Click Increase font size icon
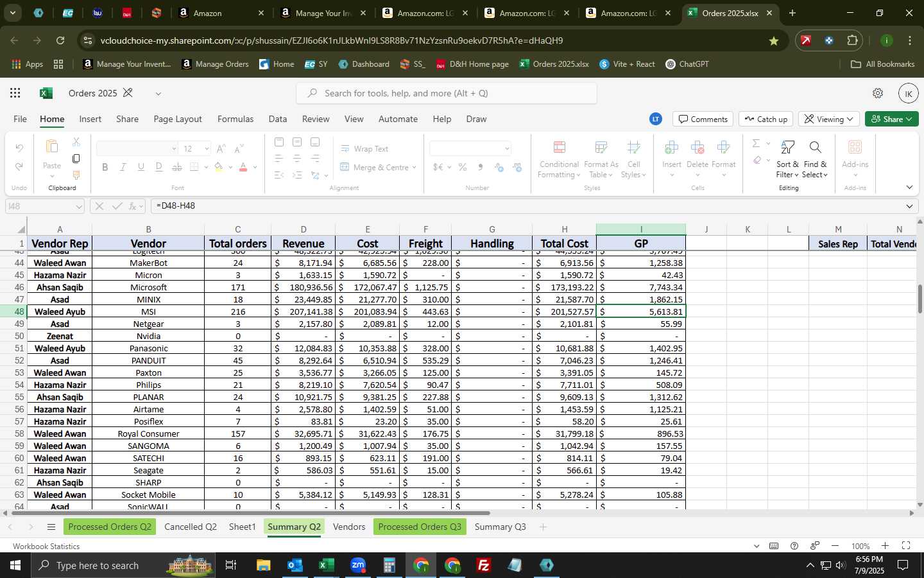The width and height of the screenshot is (924, 578). coord(221,149)
